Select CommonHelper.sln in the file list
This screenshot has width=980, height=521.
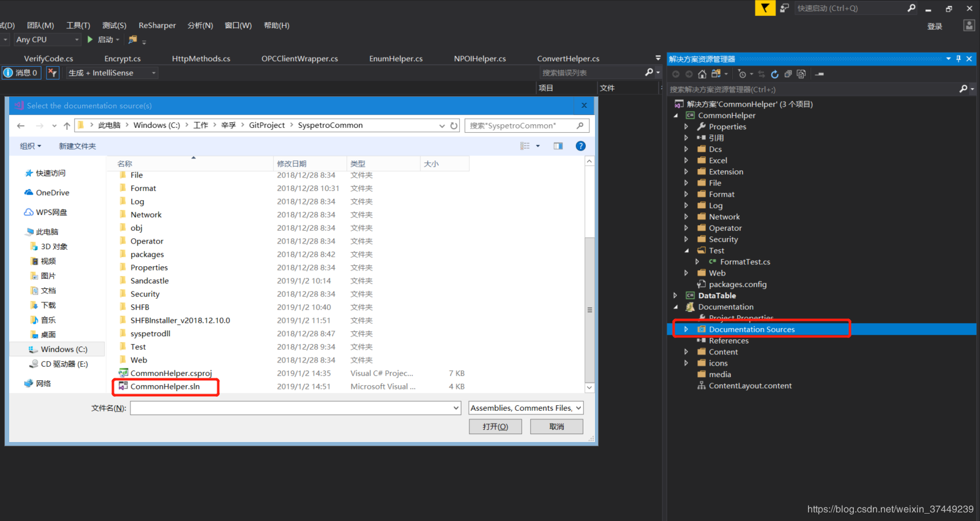pyautogui.click(x=165, y=386)
